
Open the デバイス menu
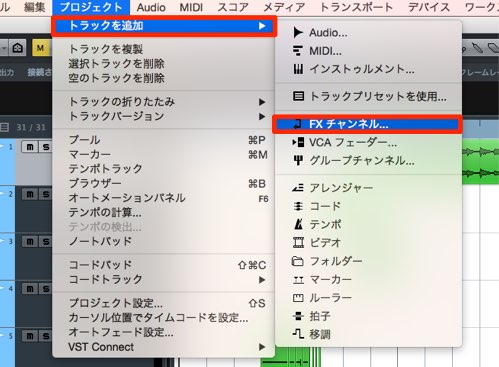(429, 7)
